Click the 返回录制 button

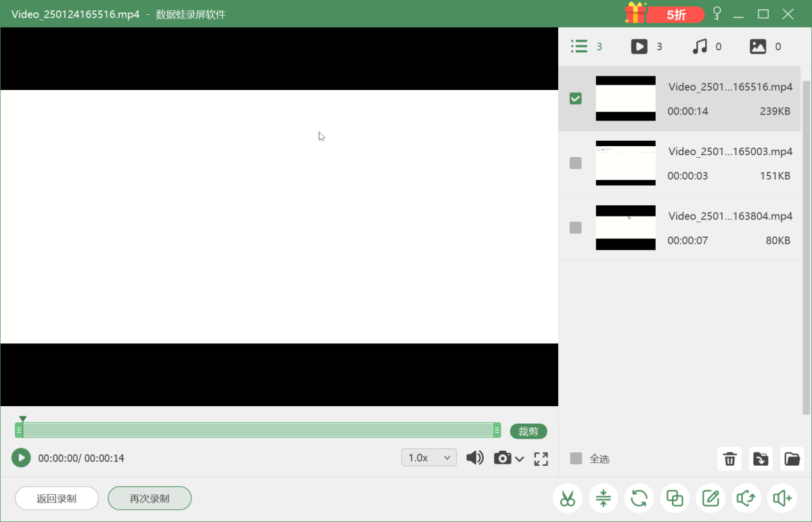pos(57,498)
